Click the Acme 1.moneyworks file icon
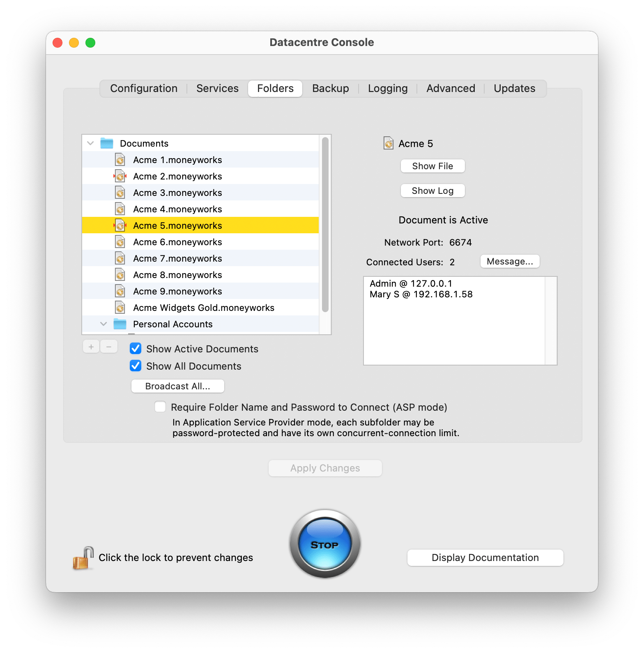Viewport: 644px width, 653px height. (120, 159)
